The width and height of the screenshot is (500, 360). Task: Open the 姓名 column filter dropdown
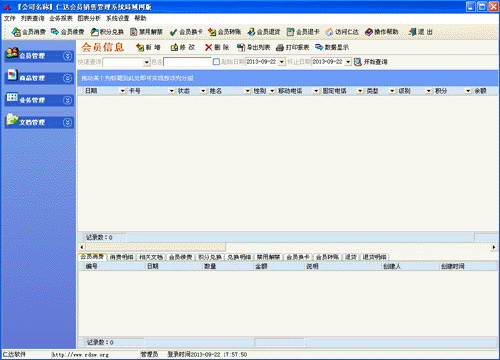click(247, 91)
